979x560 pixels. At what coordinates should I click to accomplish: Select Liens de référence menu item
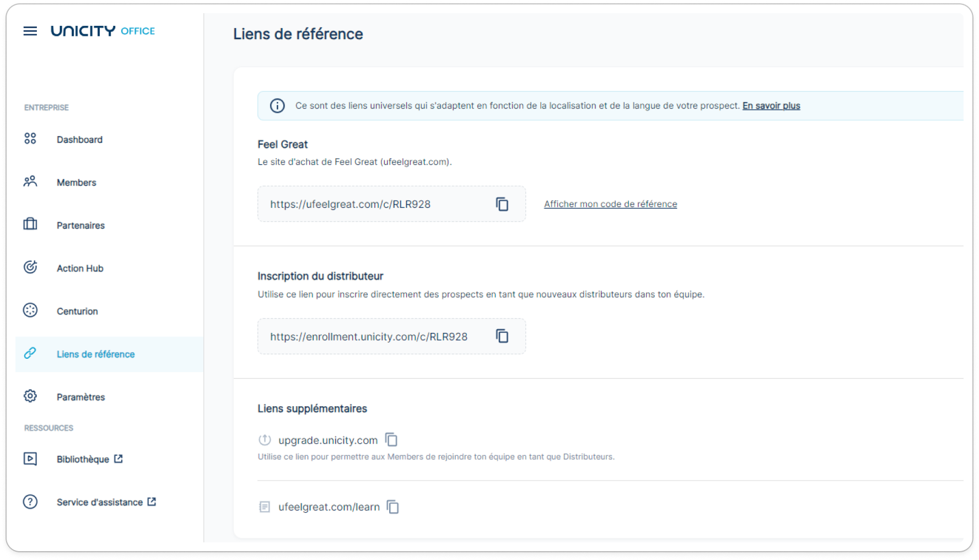click(x=109, y=354)
